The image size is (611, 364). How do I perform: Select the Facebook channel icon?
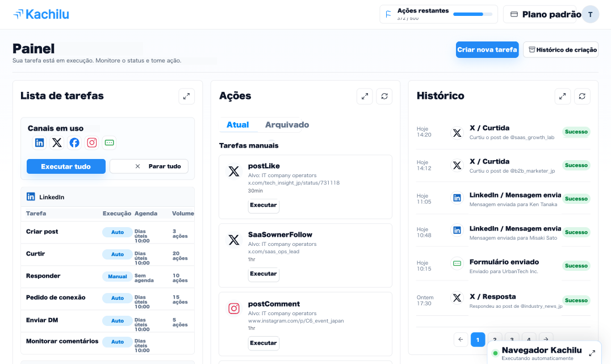pos(74,143)
